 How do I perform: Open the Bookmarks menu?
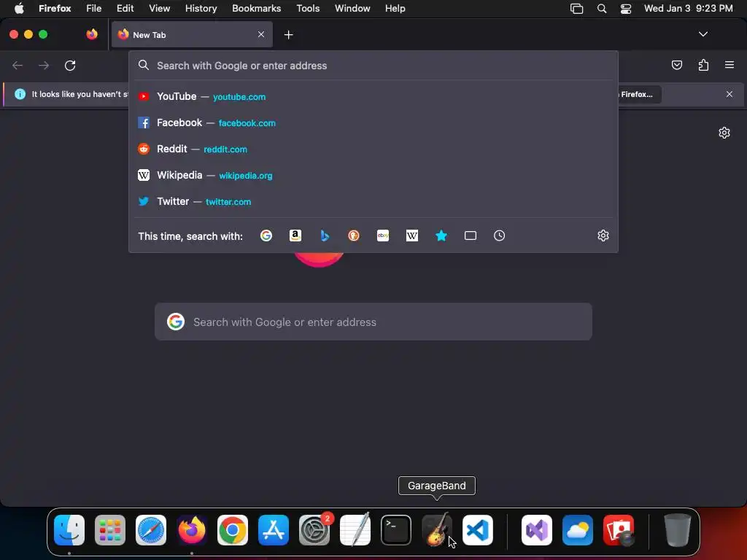256,8
